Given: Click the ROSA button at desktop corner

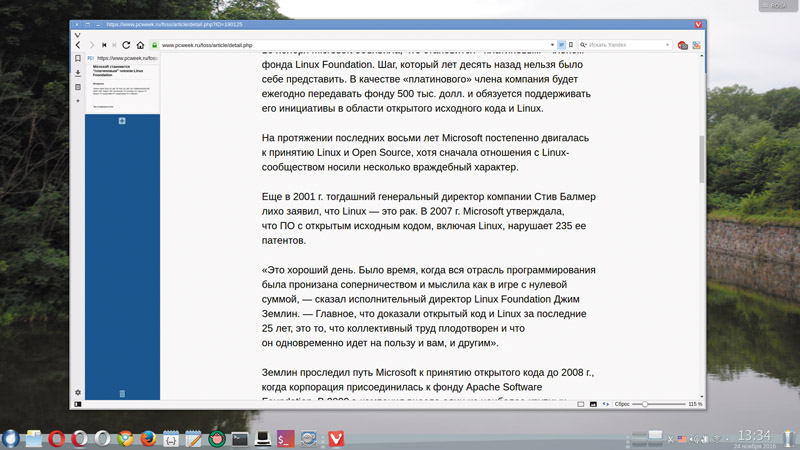Looking at the screenshot, I should [776, 5].
